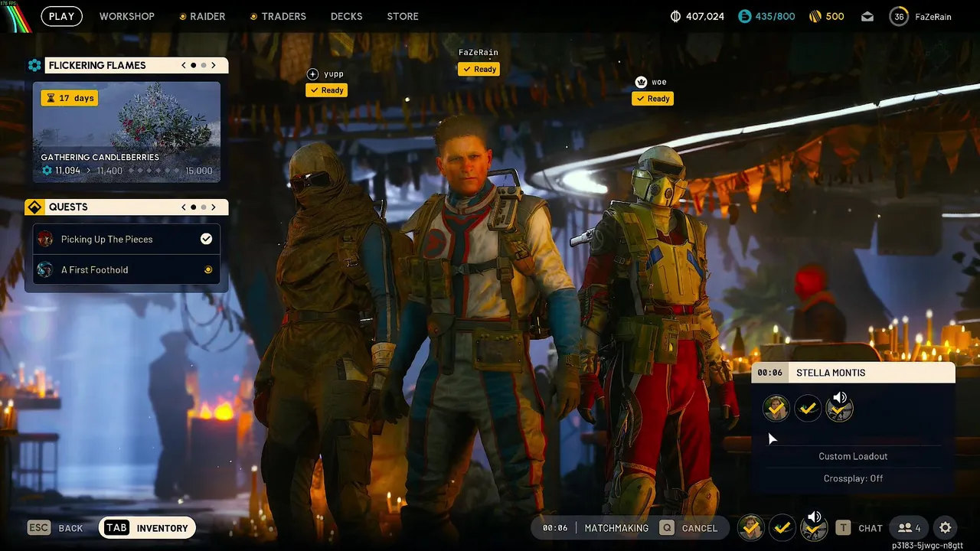The image size is (980, 551).
Task: Click the crown leader icon beside woe
Action: [642, 82]
